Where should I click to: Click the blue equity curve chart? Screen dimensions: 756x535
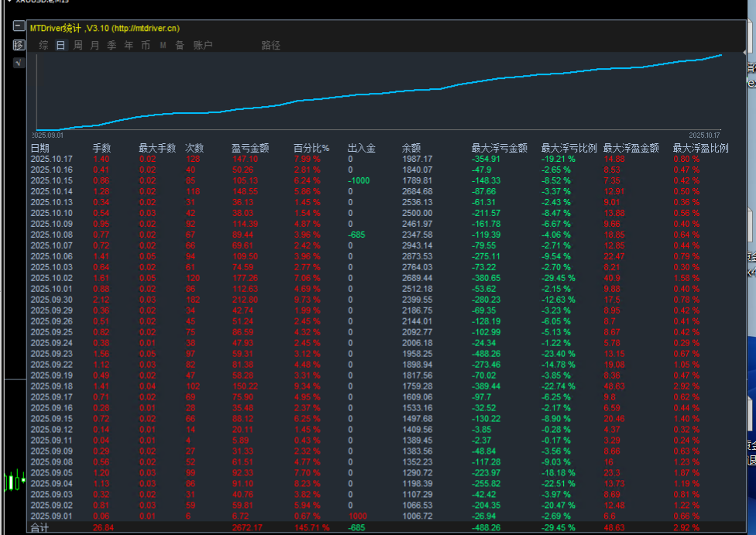click(379, 91)
